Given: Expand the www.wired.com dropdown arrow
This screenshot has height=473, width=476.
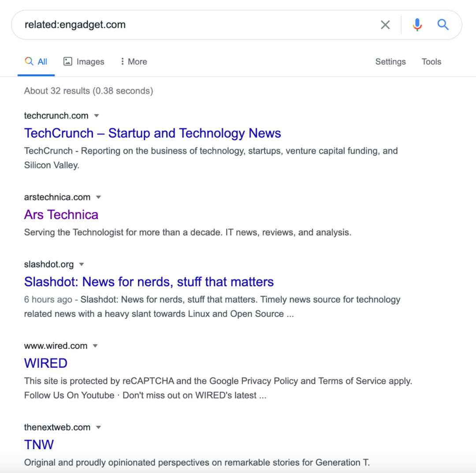Looking at the screenshot, I should 95,346.
